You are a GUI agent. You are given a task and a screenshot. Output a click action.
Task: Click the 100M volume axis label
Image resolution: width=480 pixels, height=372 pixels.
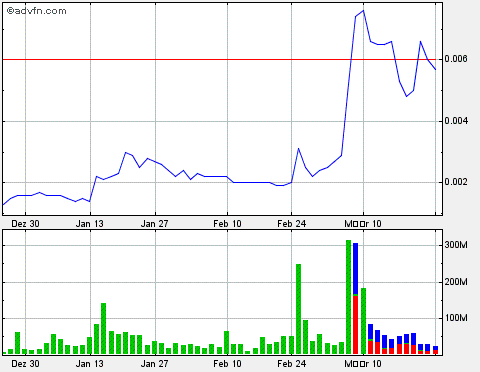click(x=456, y=318)
